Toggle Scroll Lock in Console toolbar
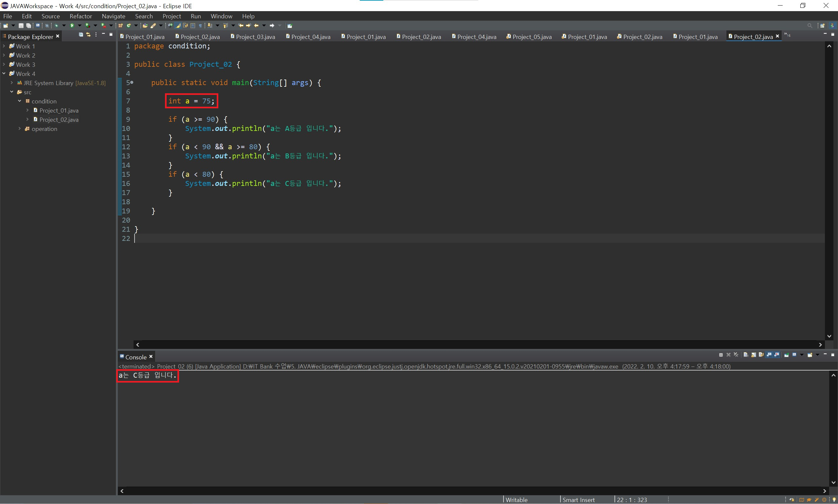This screenshot has width=838, height=504. [x=754, y=355]
